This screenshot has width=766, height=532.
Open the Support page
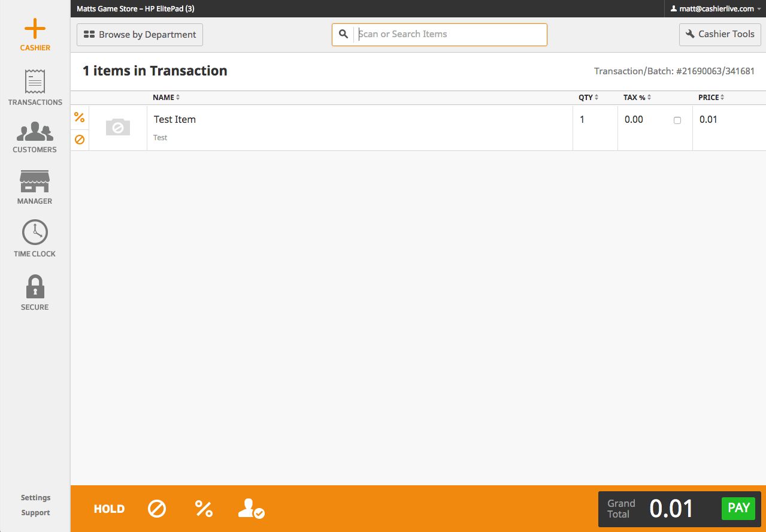coord(35,512)
